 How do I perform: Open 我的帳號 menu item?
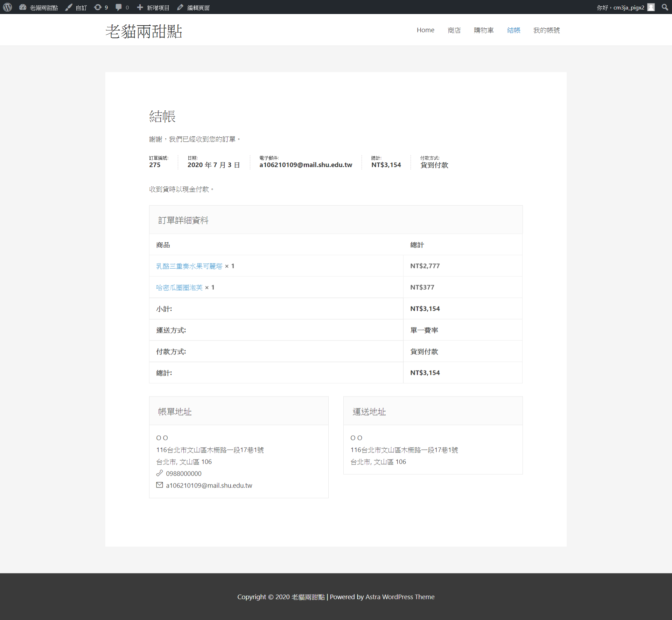click(x=546, y=30)
